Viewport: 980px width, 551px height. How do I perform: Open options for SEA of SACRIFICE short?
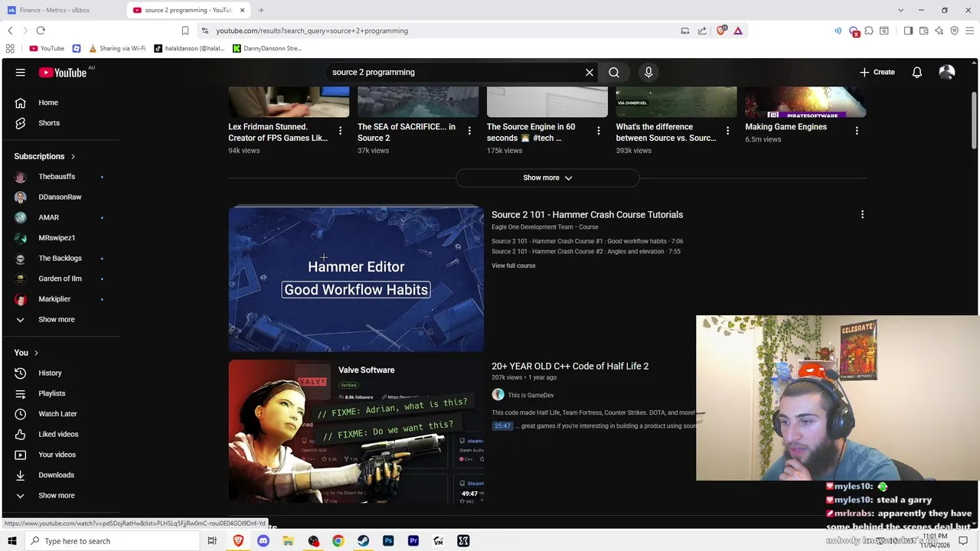[469, 131]
